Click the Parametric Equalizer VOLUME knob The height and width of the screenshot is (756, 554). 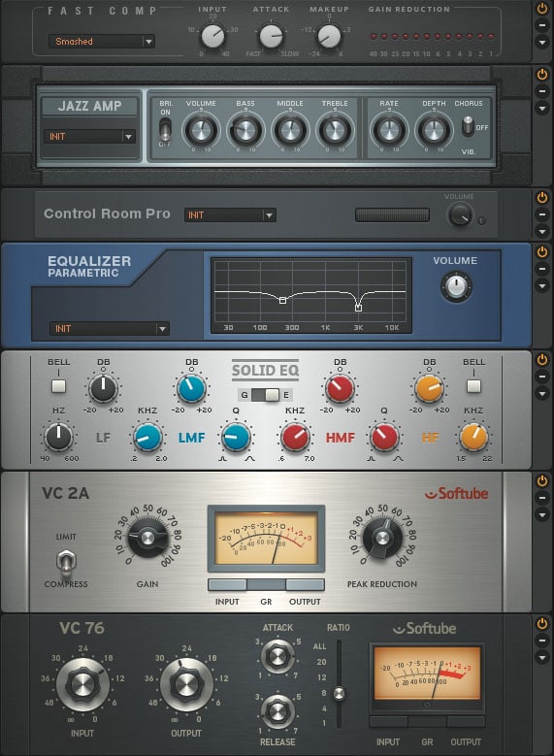456,287
